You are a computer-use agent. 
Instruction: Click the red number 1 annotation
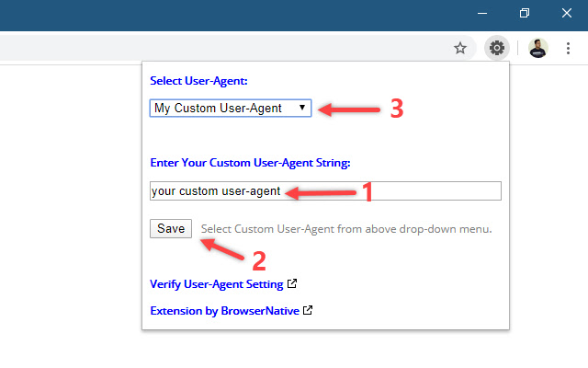coord(367,192)
